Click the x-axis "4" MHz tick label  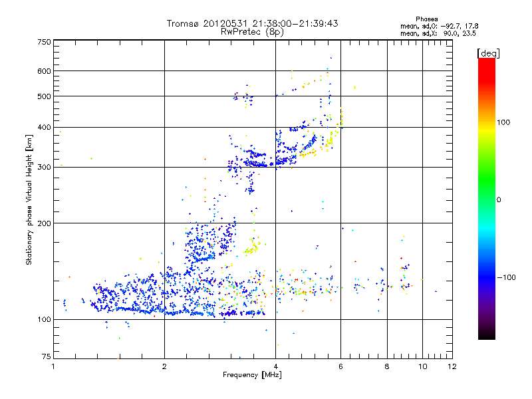276,367
